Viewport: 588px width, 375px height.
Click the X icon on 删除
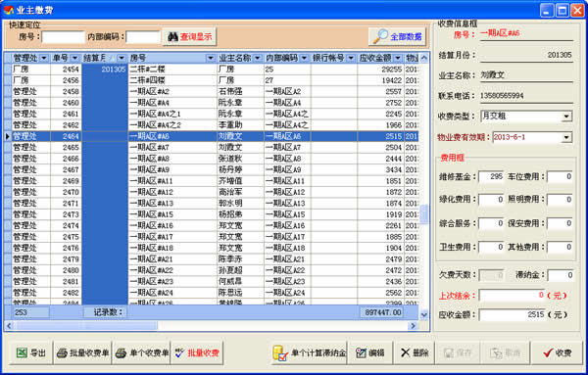405,352
